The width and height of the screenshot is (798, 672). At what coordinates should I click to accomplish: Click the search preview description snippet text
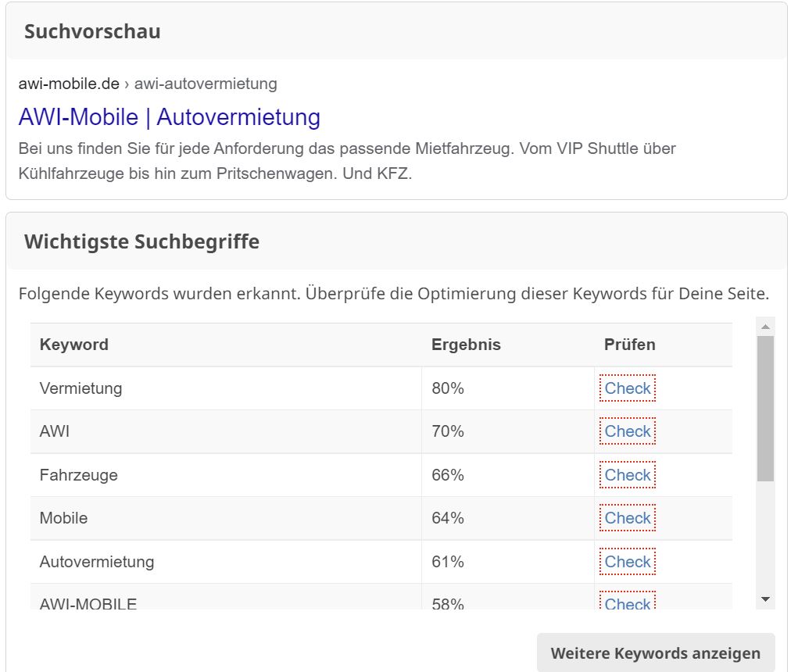click(347, 161)
